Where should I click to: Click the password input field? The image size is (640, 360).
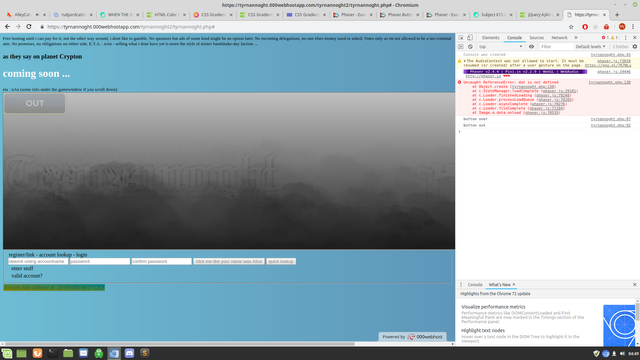point(100,261)
